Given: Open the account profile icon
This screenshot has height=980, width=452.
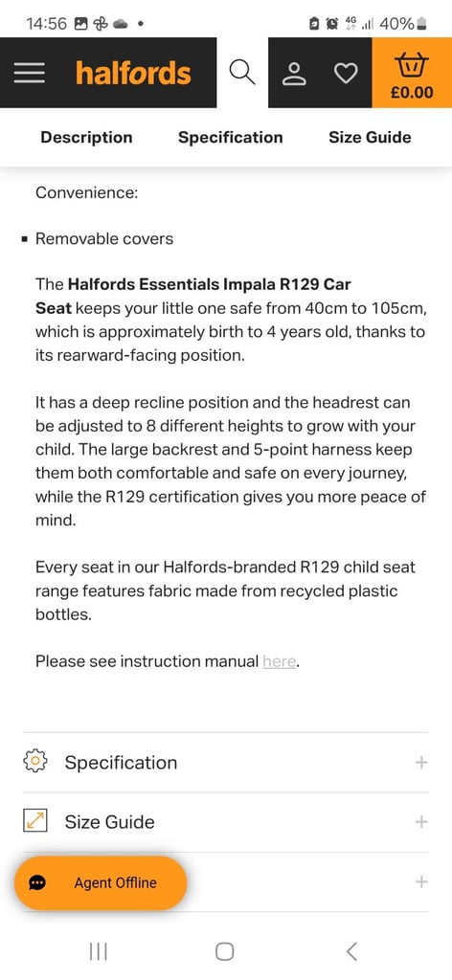Looking at the screenshot, I should (294, 74).
